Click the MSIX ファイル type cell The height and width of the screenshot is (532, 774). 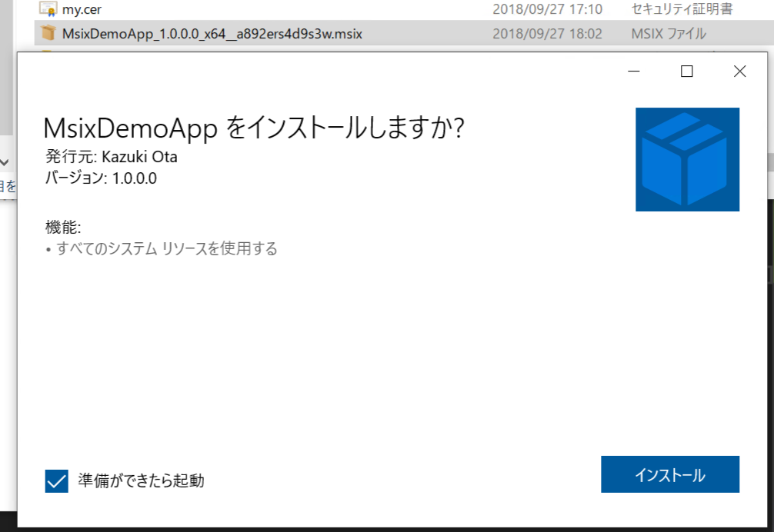coord(669,34)
